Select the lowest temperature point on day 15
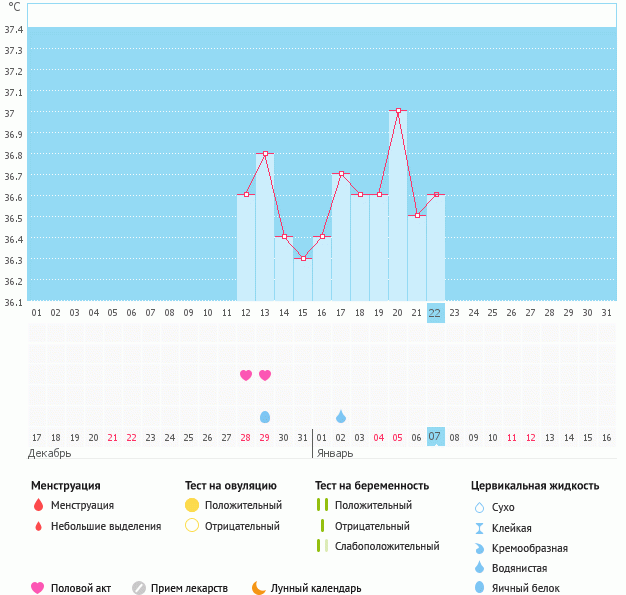Screen dimensions: 626x595 [x=303, y=258]
